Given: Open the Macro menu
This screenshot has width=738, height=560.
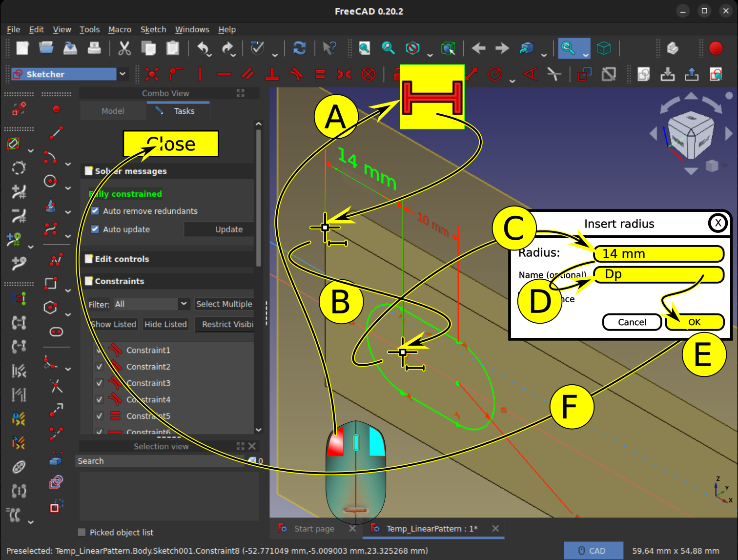Looking at the screenshot, I should click(x=120, y=29).
